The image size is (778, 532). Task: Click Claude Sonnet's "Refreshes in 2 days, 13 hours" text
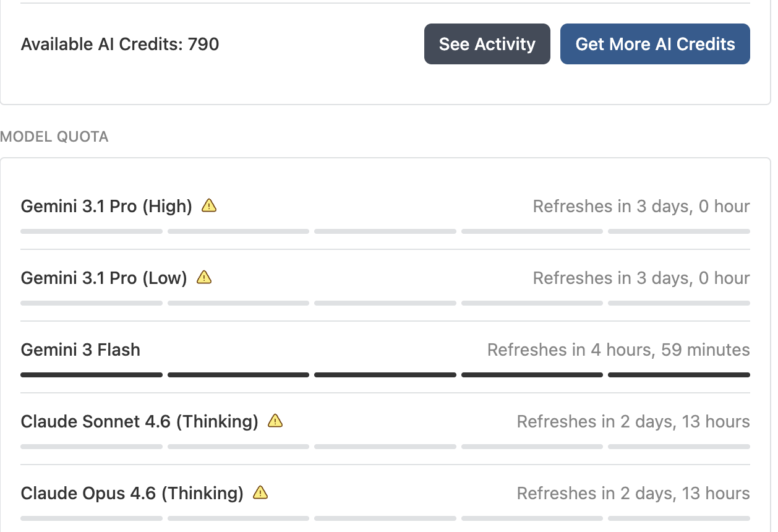(633, 421)
